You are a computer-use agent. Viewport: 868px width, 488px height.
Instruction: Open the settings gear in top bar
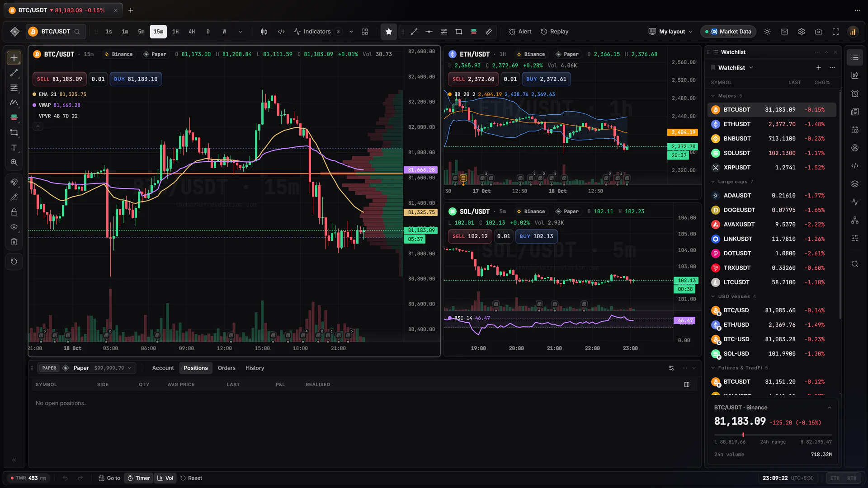coord(802,32)
